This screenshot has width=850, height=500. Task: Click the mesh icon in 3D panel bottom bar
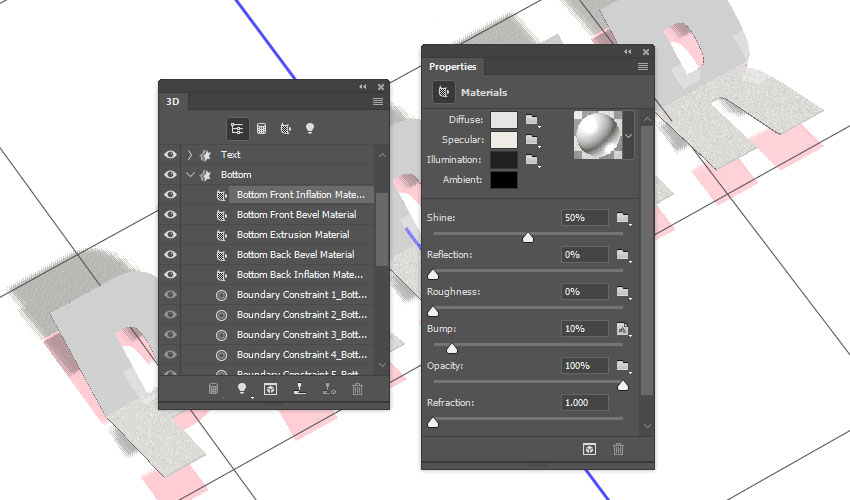[x=214, y=389]
